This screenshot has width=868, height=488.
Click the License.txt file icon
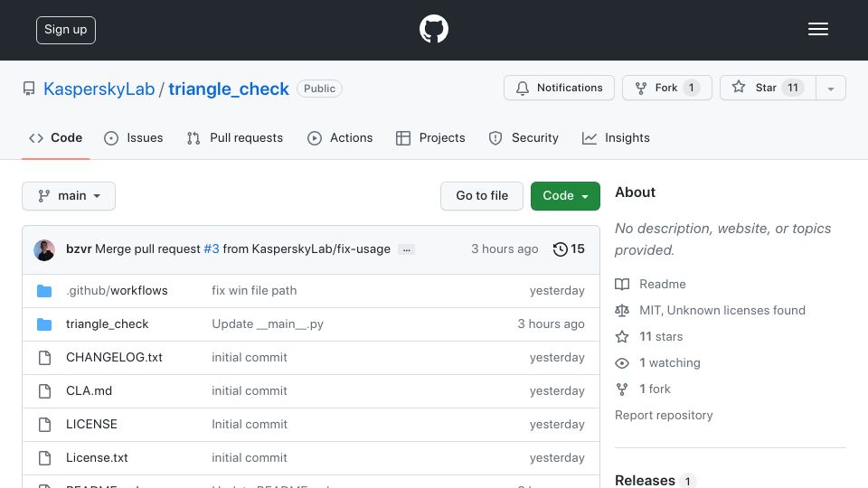(x=45, y=458)
